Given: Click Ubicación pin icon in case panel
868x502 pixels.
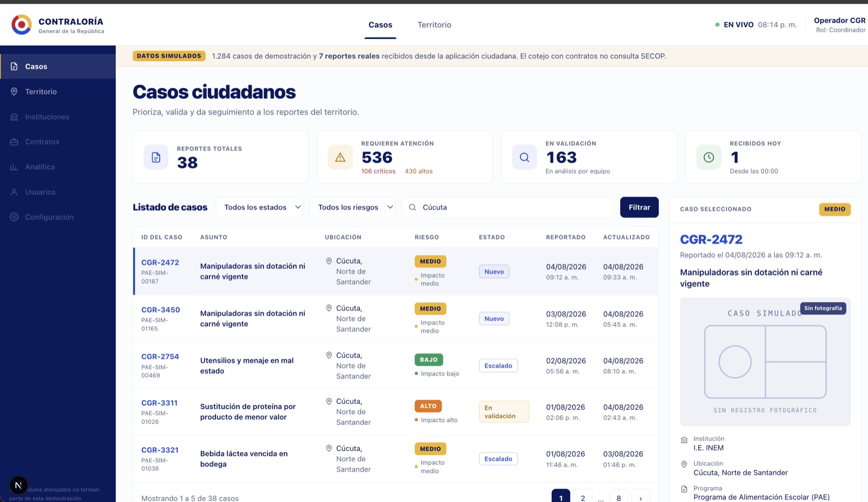Looking at the screenshot, I should click(x=684, y=464).
